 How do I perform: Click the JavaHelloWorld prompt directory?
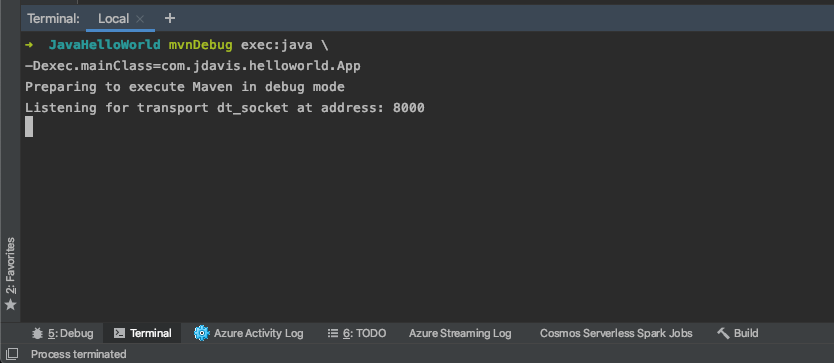(x=104, y=45)
